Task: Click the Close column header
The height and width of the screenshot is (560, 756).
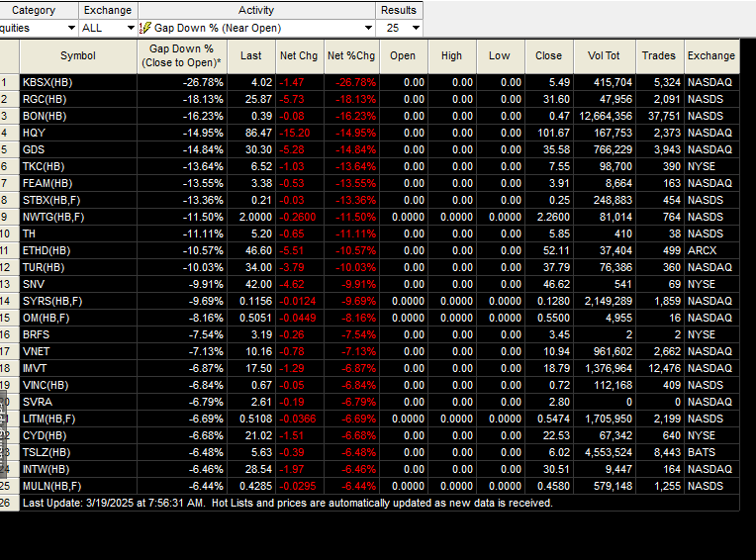Action: pos(548,56)
